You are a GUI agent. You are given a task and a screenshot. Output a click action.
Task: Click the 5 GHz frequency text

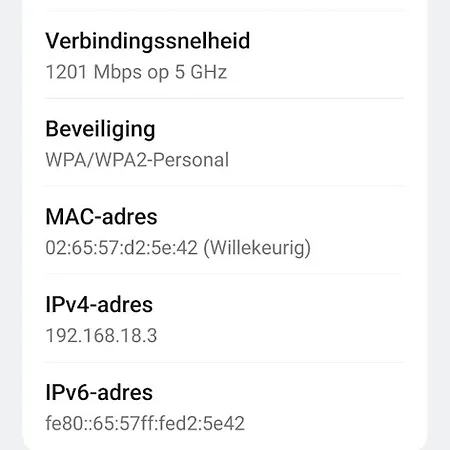pyautogui.click(x=201, y=72)
